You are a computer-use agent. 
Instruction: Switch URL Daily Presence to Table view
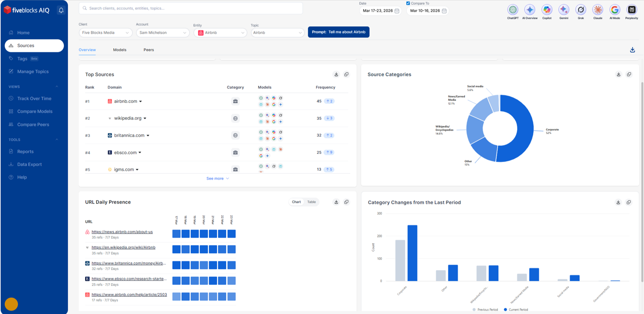coord(311,202)
